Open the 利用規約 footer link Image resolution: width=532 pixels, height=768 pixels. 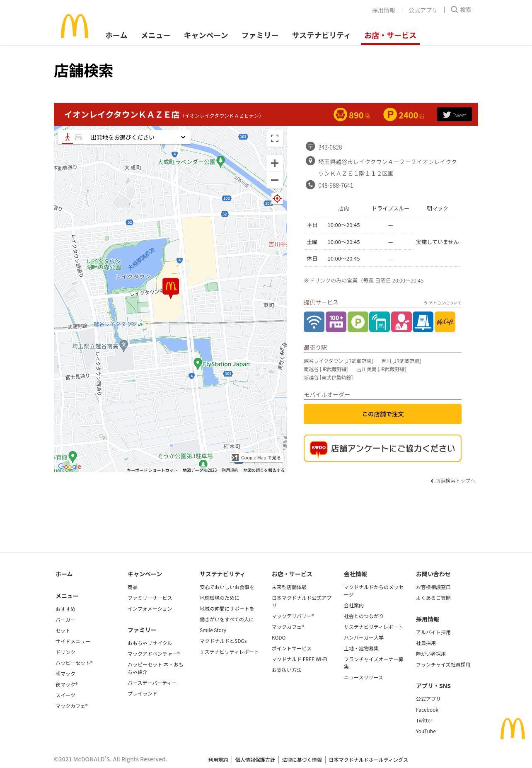[218, 760]
